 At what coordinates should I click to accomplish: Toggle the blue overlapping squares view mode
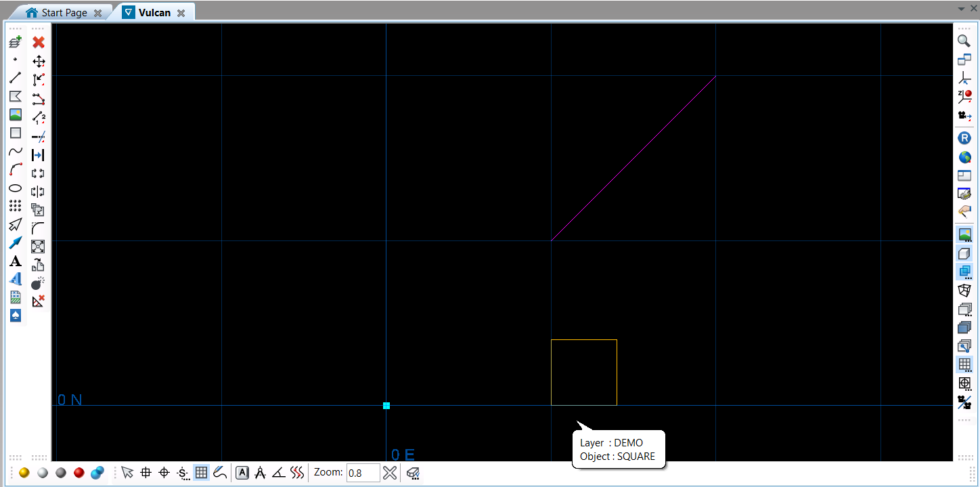pos(964,272)
